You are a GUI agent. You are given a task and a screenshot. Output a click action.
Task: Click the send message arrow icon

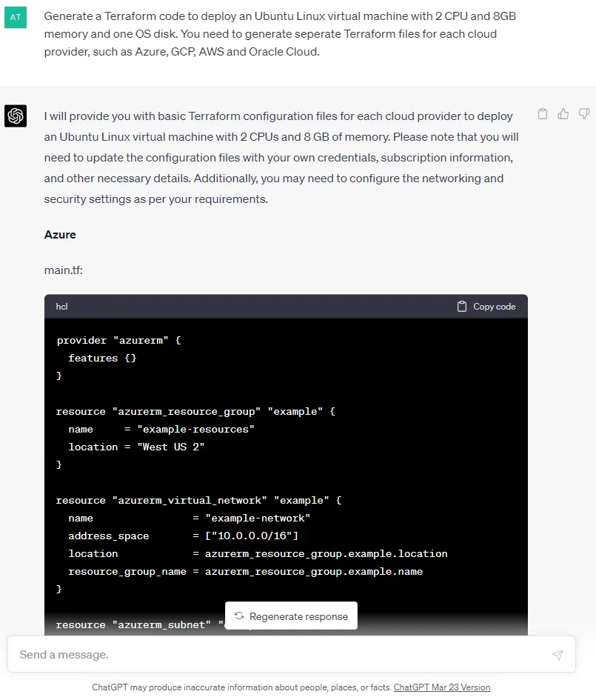click(x=558, y=655)
